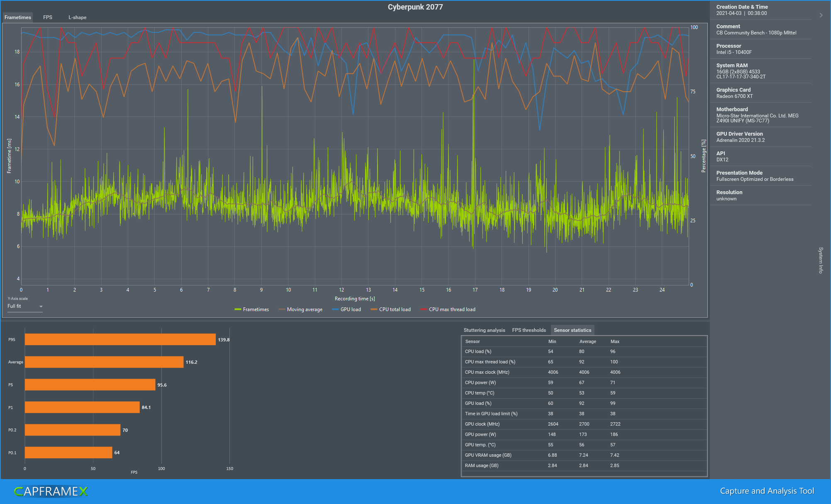Select the Frametimes tab
Image resolution: width=831 pixels, height=504 pixels.
click(18, 17)
